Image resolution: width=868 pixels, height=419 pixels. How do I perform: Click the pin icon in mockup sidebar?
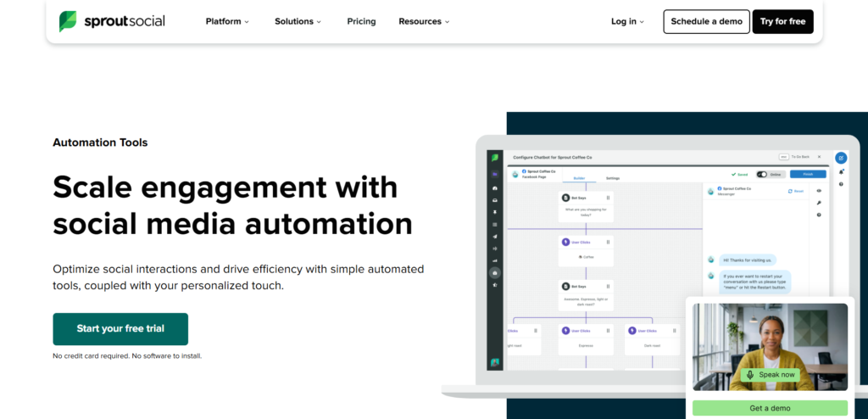[495, 212]
